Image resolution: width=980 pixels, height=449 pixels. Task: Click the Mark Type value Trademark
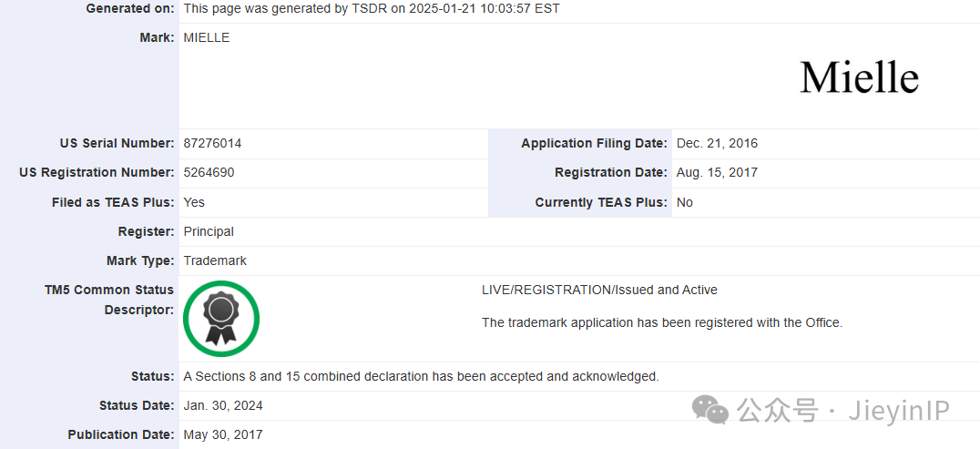point(215,260)
